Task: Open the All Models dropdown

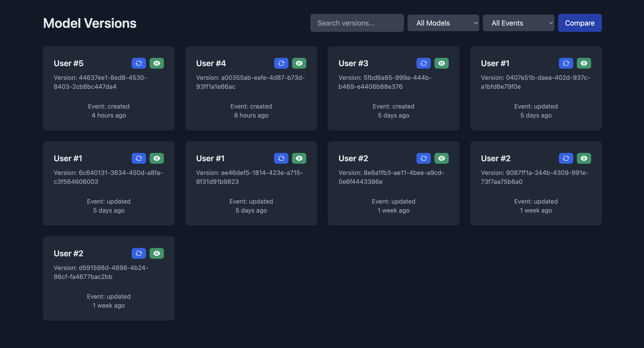Action: point(443,23)
